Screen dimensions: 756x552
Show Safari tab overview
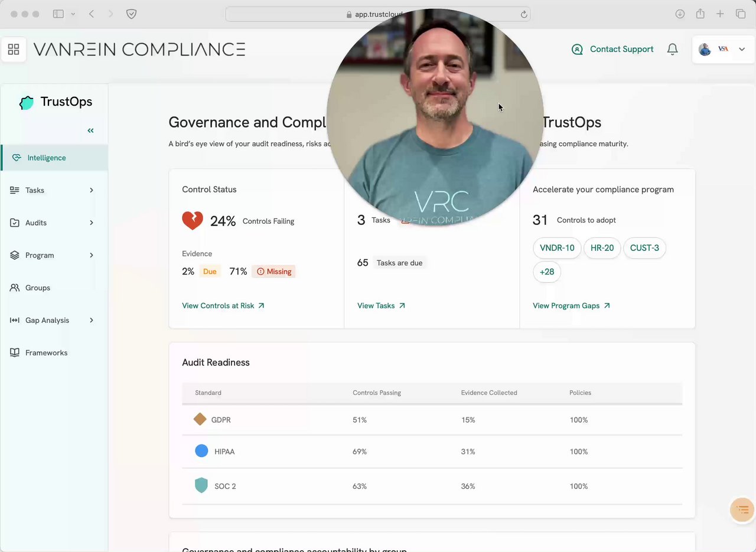point(740,14)
